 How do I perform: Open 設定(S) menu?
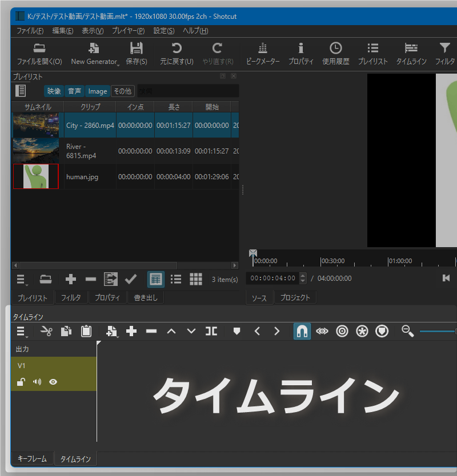pyautogui.click(x=164, y=31)
